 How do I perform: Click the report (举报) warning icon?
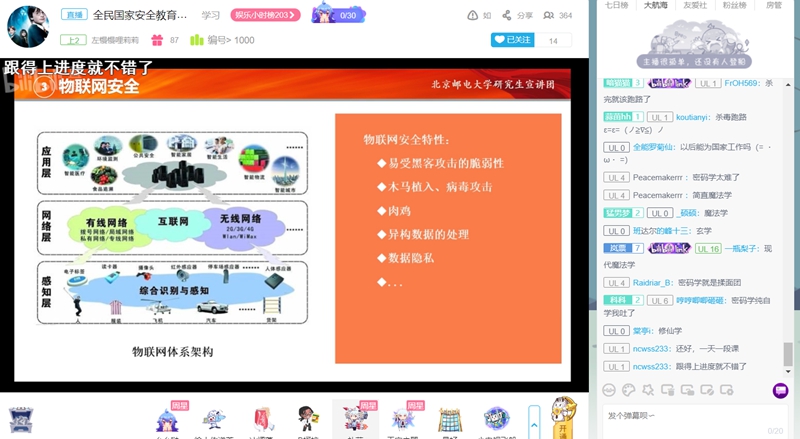pos(473,15)
